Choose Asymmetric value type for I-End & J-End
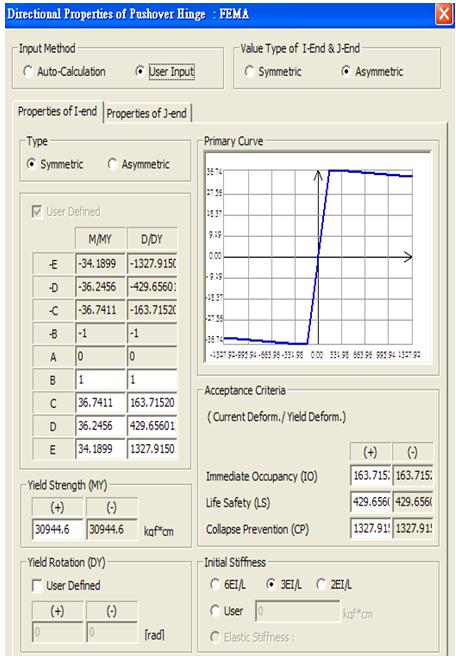The image size is (456, 662). [372, 72]
